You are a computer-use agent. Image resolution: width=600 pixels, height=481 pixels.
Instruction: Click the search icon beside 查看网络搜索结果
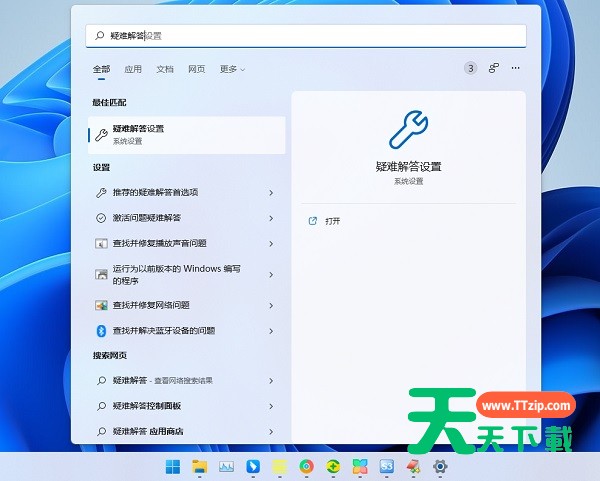coord(101,381)
